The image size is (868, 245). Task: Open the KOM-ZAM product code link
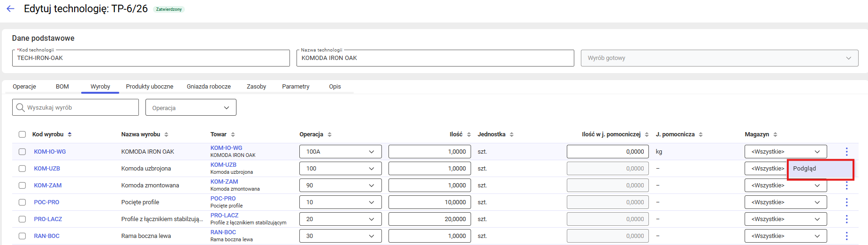[x=48, y=186]
